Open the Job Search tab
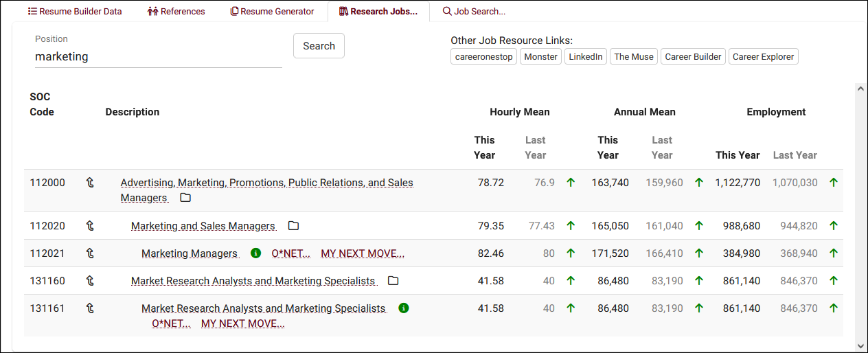The height and width of the screenshot is (353, 868). 474,12
